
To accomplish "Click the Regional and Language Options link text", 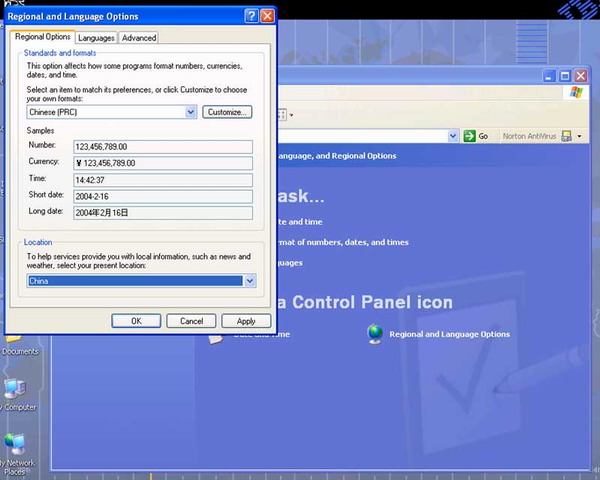I will pyautogui.click(x=449, y=334).
